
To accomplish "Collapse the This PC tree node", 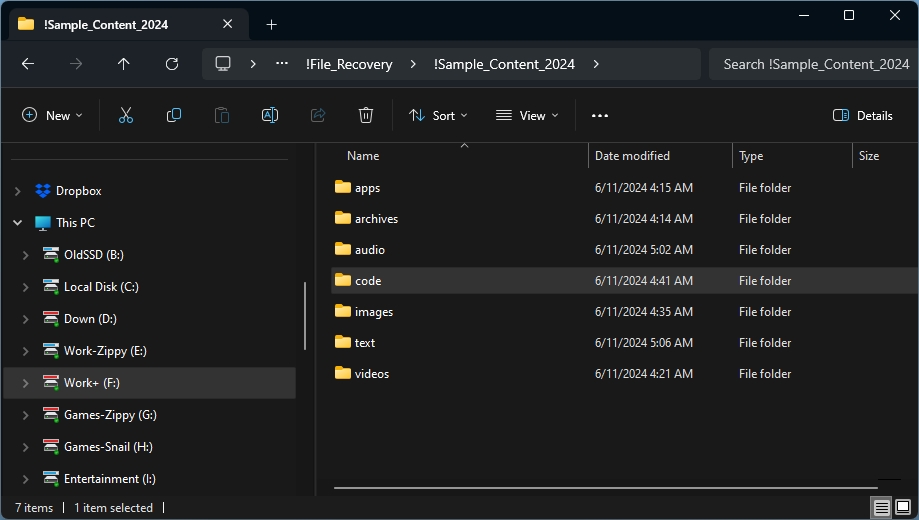I will click(x=18, y=223).
